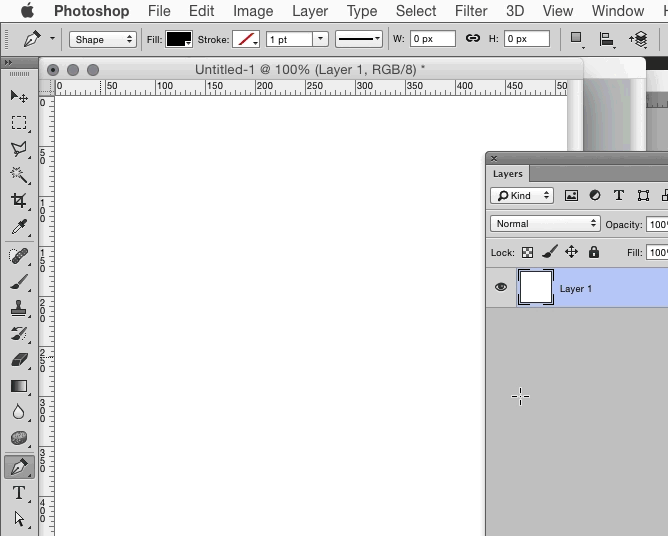Filter layers by adjustment layers icon
The height and width of the screenshot is (536, 668).
click(595, 196)
